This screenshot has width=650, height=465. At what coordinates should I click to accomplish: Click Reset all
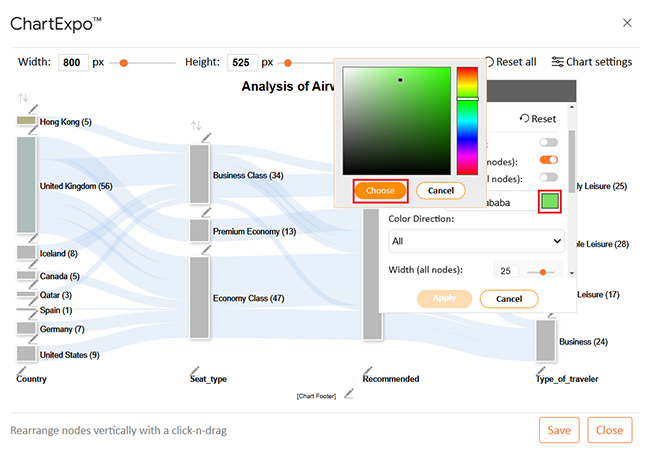[x=511, y=62]
